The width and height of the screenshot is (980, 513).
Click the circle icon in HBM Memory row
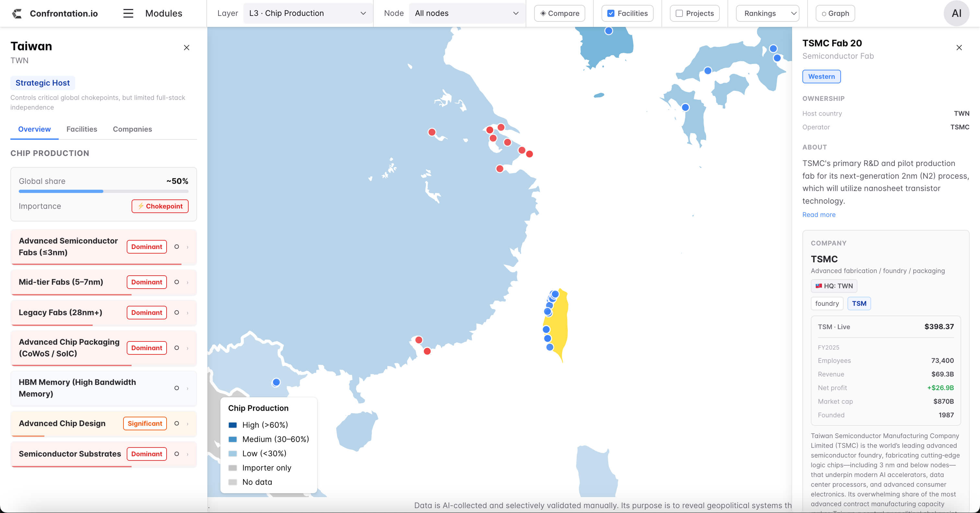click(x=177, y=388)
